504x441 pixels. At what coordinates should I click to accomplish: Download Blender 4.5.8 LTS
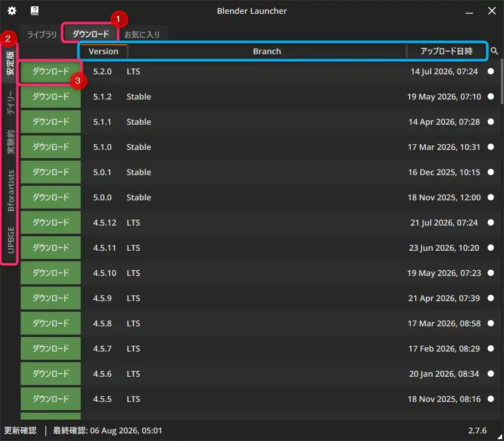point(51,323)
